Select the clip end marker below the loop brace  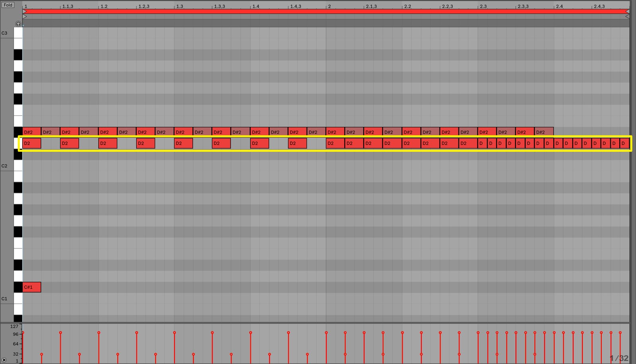(x=627, y=17)
